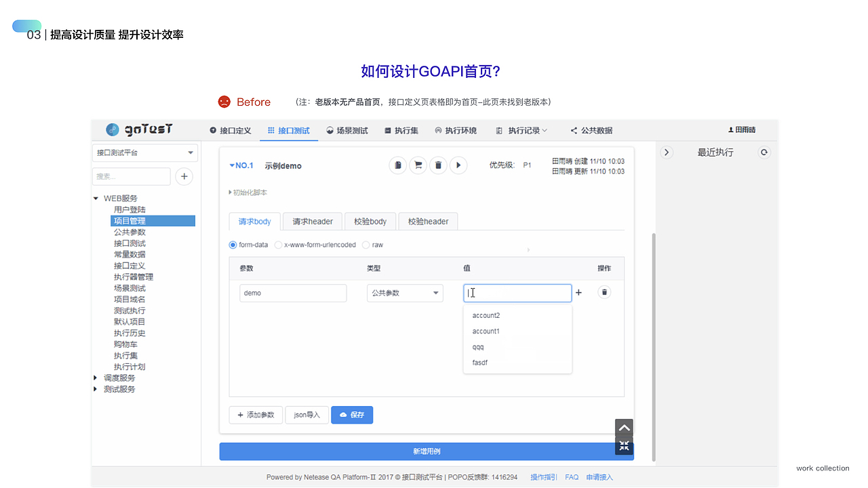Collapse case NO.1 header
868x488 pixels.
pos(241,165)
